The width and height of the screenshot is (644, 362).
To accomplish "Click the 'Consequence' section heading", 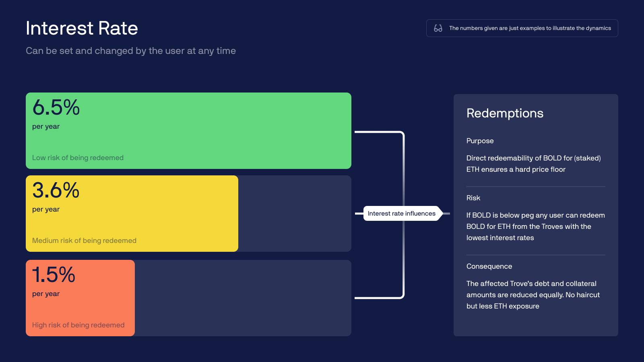I will pos(489,266).
